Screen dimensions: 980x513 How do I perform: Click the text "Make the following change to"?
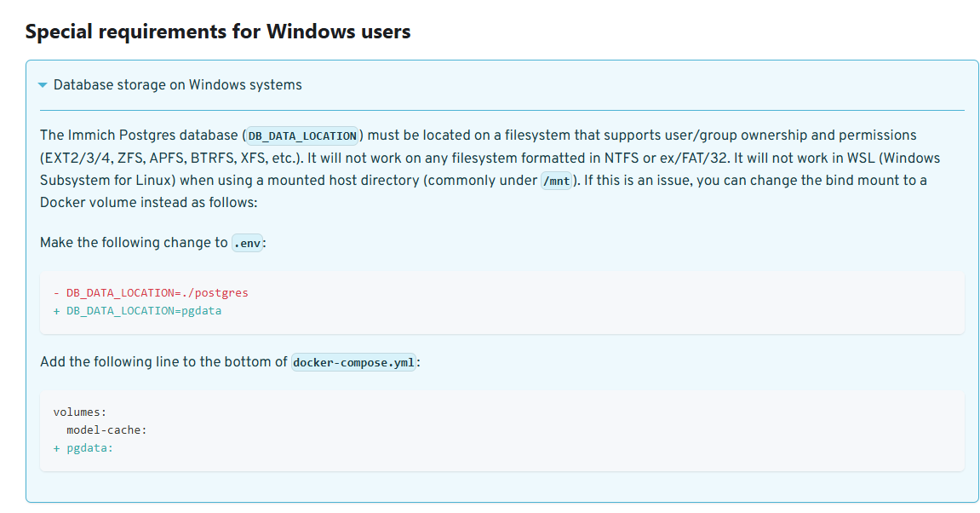134,243
